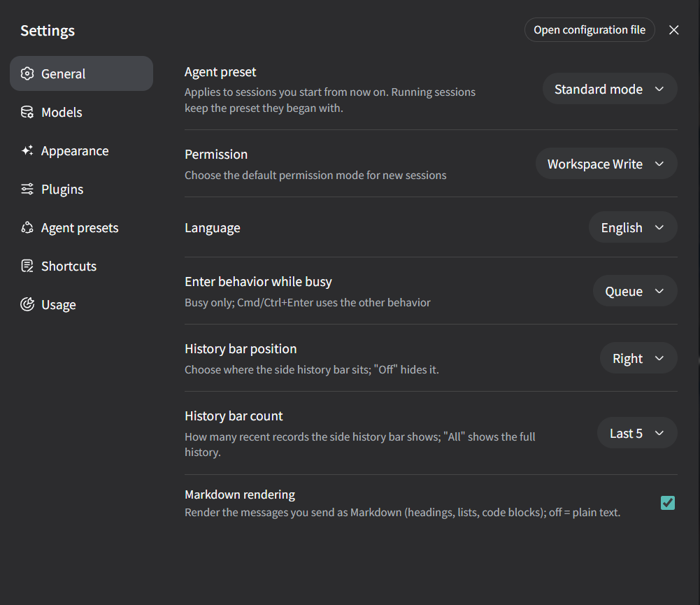Click the Shortcuts note icon
The width and height of the screenshot is (700, 605).
pos(27,266)
